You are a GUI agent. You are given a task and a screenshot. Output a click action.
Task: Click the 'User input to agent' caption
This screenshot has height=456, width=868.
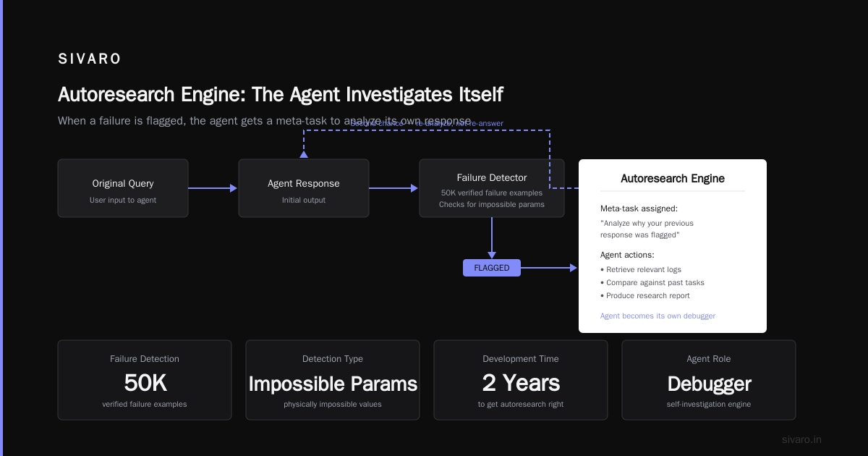[123, 200]
